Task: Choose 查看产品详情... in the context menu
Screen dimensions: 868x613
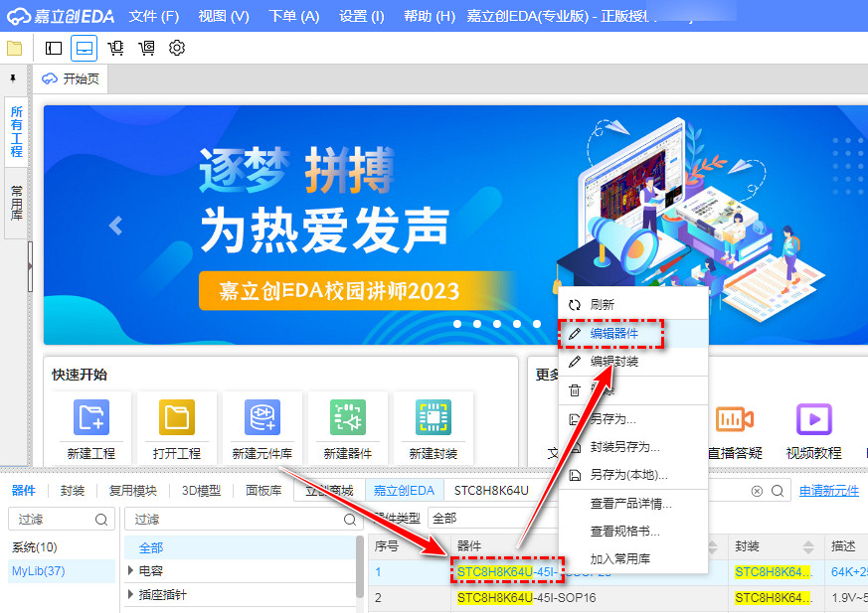Action: point(632,504)
